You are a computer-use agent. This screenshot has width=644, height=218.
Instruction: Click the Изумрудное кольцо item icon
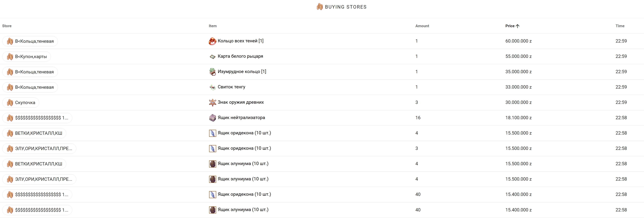point(212,72)
